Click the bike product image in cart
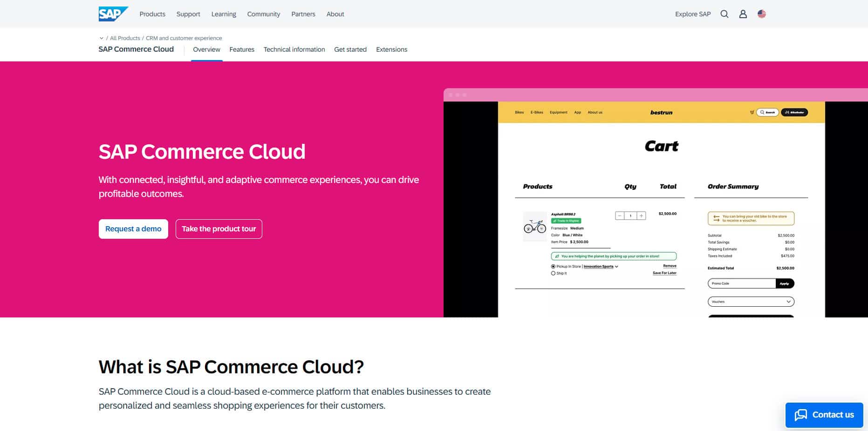The image size is (868, 431). pyautogui.click(x=535, y=227)
